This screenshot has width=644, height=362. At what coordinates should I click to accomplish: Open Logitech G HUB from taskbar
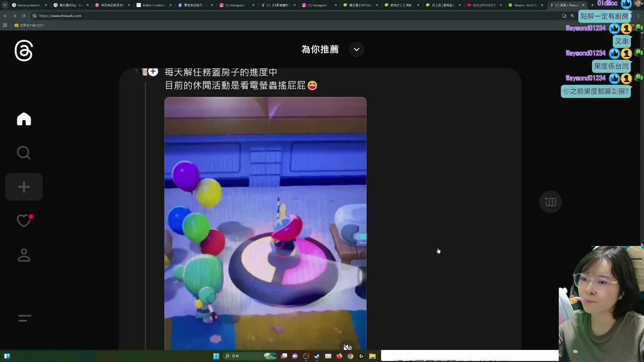coord(361,356)
